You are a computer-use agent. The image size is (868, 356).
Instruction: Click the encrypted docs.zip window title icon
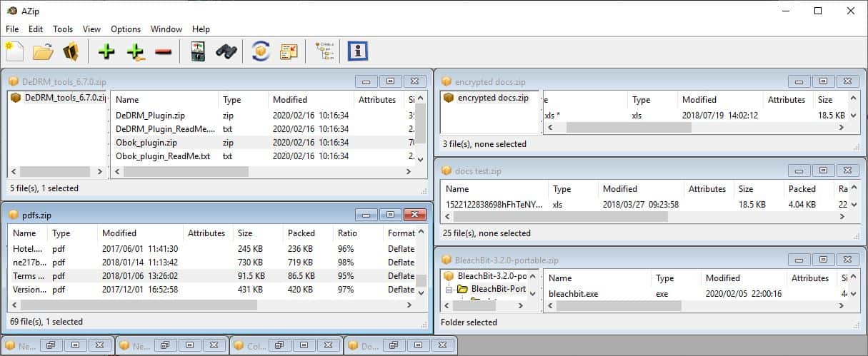tap(447, 81)
